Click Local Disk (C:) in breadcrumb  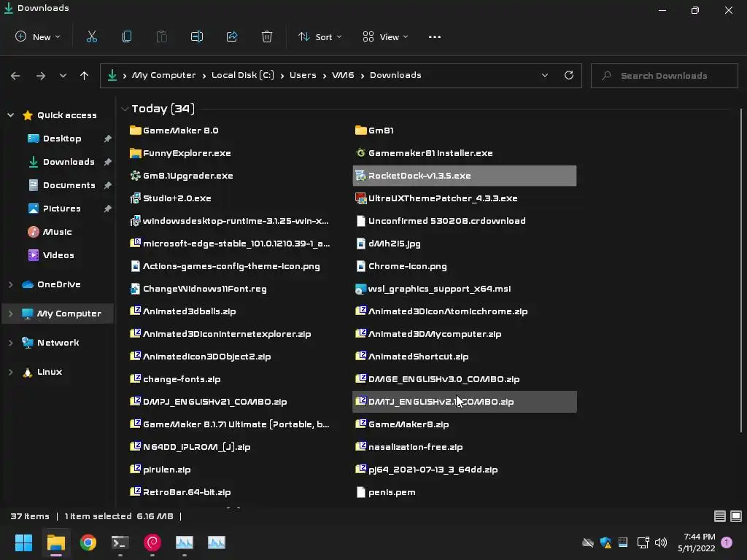[242, 75]
